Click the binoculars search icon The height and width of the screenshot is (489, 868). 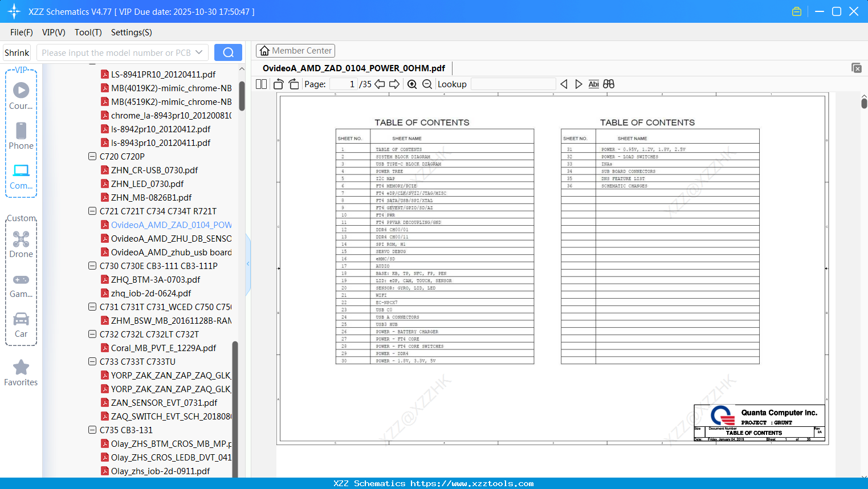click(x=609, y=84)
